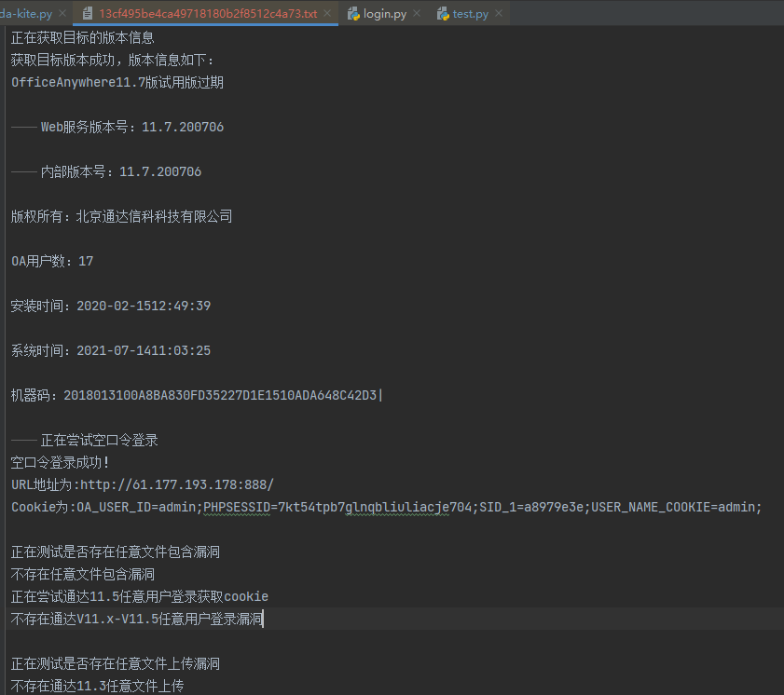Open the login.py editor tab
The width and height of the screenshot is (784, 695).
384,13
